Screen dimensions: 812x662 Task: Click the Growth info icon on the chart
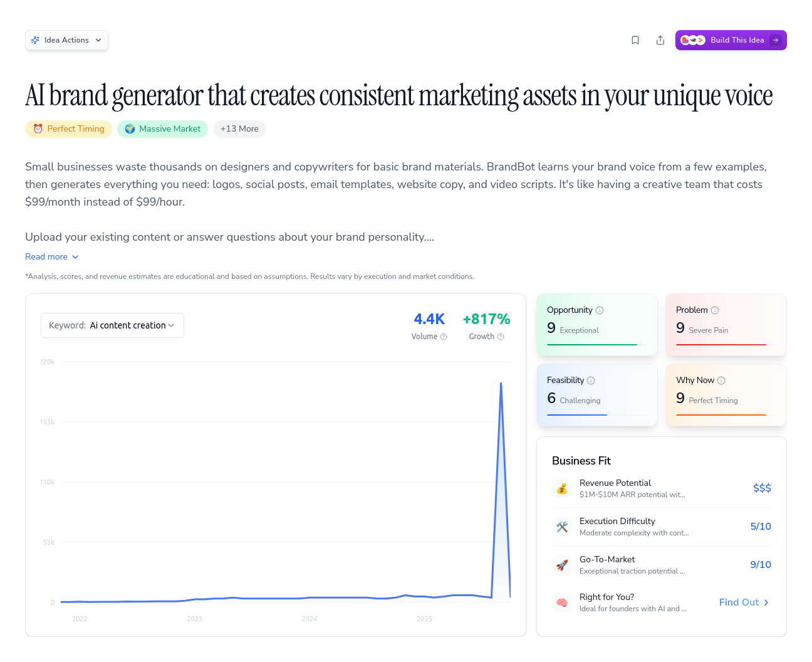coord(500,337)
